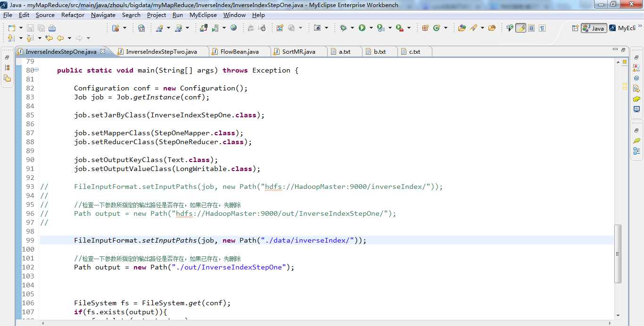This screenshot has height=326, width=644.
Task: Click the External Tools run icon
Action: coord(400,28)
